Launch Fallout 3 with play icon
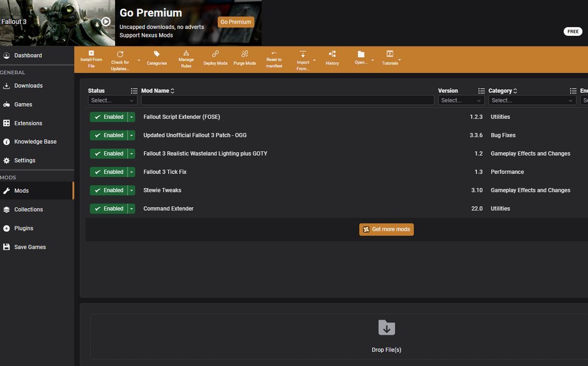The image size is (588, 366). pyautogui.click(x=106, y=22)
